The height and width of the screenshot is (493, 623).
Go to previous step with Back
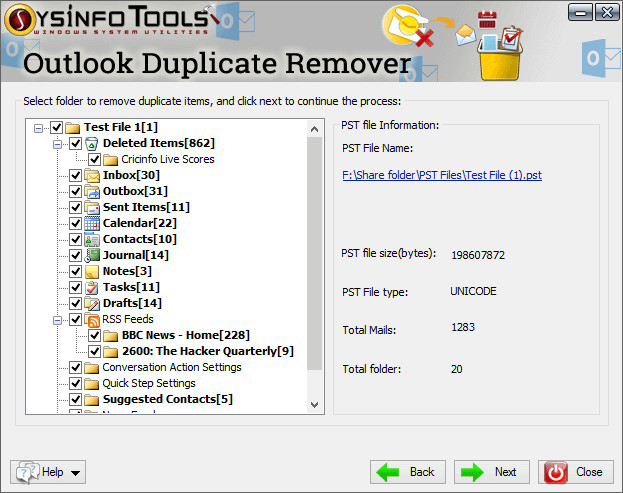408,472
